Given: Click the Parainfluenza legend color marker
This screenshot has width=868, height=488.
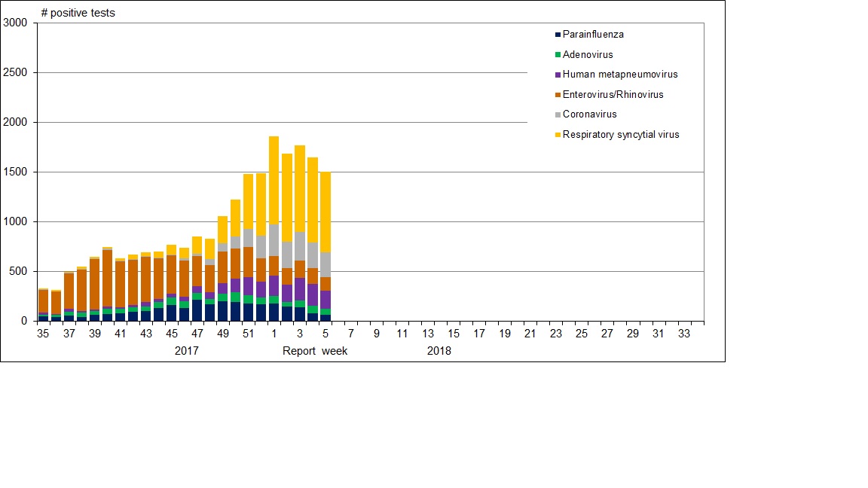Looking at the screenshot, I should tap(558, 35).
